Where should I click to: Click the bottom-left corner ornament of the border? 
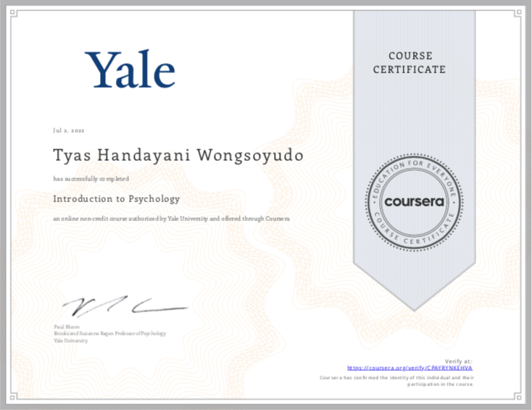tap(10, 400)
